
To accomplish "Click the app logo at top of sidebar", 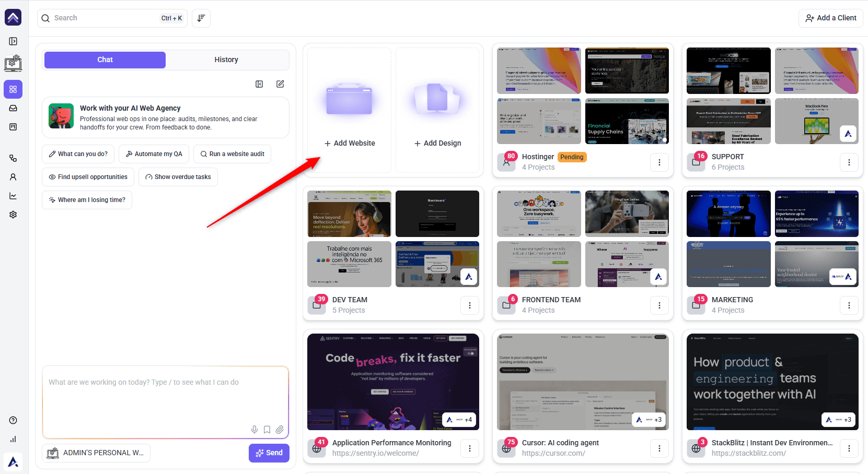I will pos(13,17).
